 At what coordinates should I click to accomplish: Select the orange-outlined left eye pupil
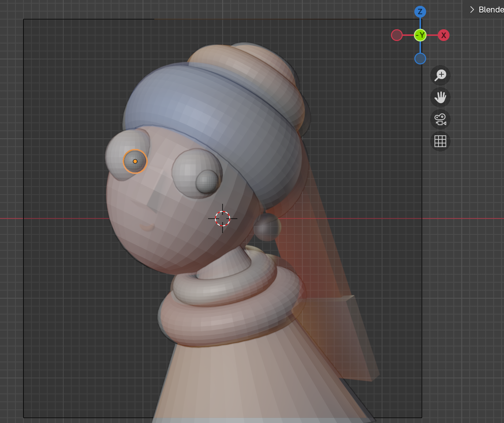point(135,161)
